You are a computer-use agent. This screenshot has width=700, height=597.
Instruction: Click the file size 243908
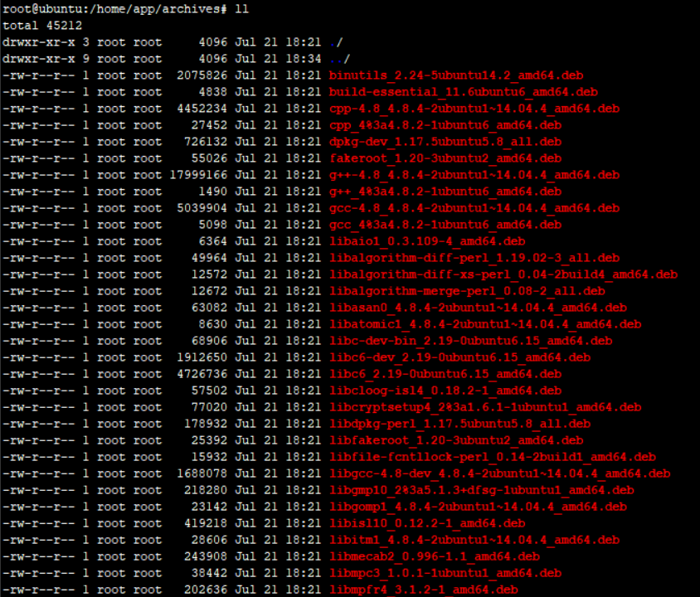point(206,556)
